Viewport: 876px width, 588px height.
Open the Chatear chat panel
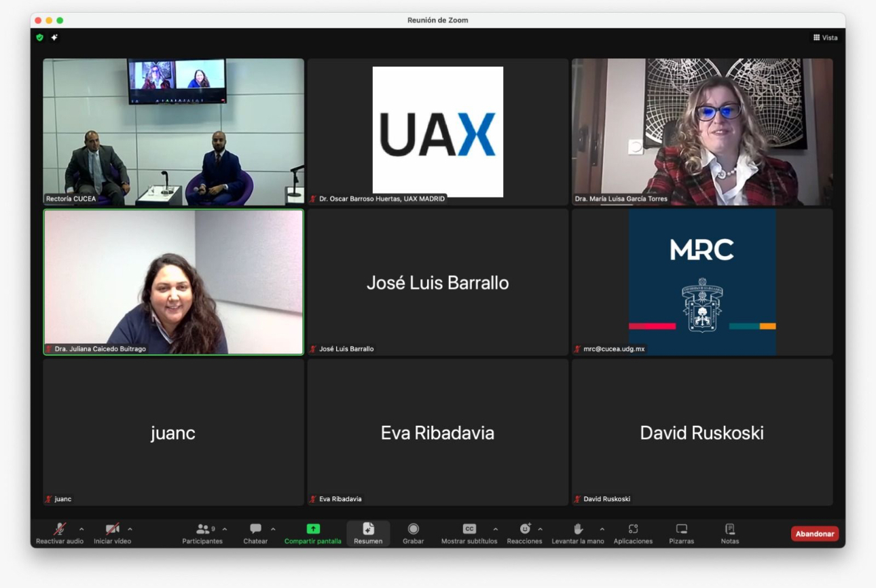point(255,534)
